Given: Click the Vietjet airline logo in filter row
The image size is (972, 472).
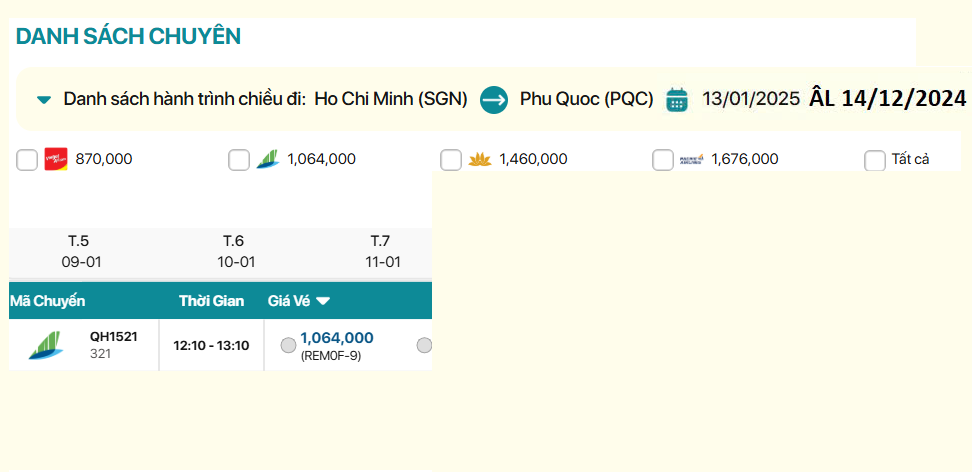Looking at the screenshot, I should 55,159.
